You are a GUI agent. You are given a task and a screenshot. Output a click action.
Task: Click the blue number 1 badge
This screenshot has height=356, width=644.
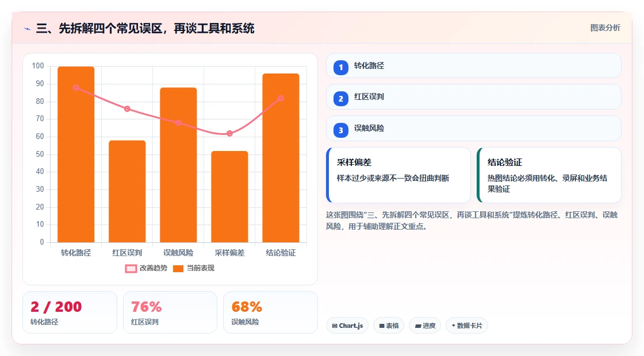341,67
